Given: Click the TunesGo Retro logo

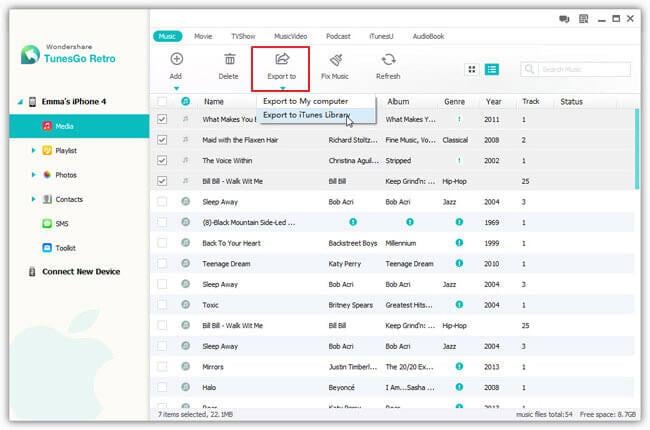Looking at the screenshot, I should coord(30,55).
